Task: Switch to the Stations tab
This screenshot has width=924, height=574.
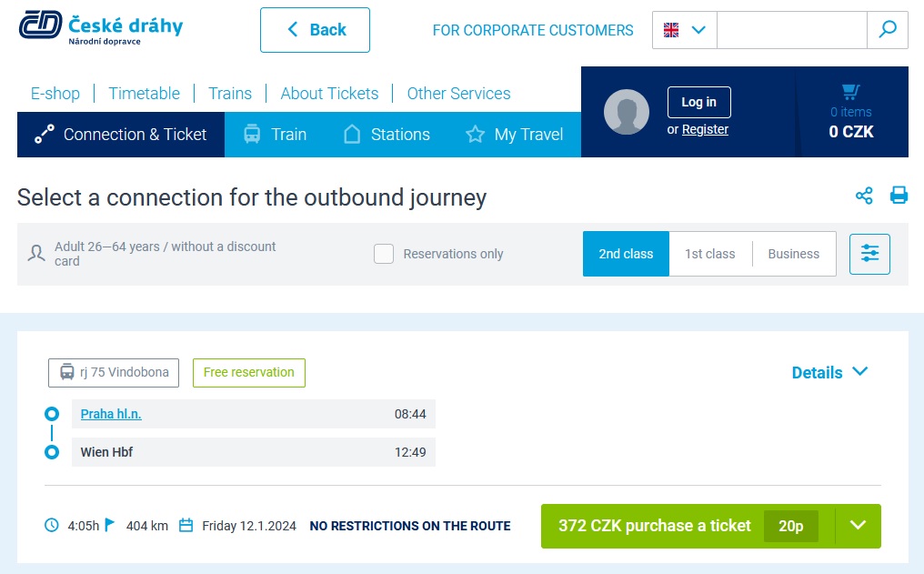Action: point(387,135)
